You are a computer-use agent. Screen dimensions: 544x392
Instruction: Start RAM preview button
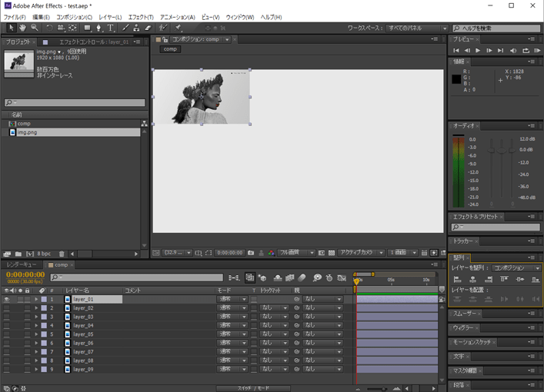537,50
